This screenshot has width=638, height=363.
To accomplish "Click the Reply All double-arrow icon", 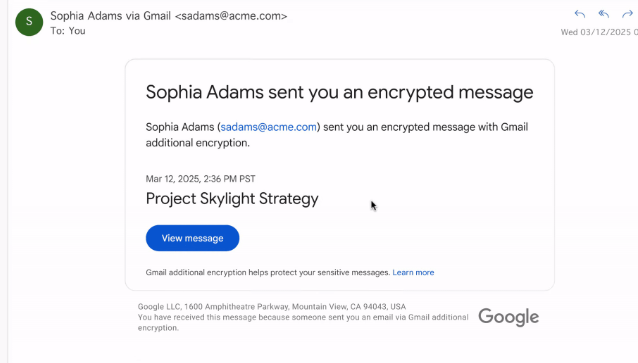I will click(604, 14).
